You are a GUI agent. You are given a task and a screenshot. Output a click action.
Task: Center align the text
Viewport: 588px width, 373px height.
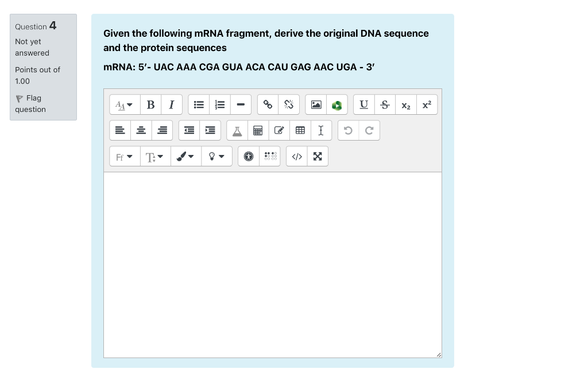click(x=141, y=130)
